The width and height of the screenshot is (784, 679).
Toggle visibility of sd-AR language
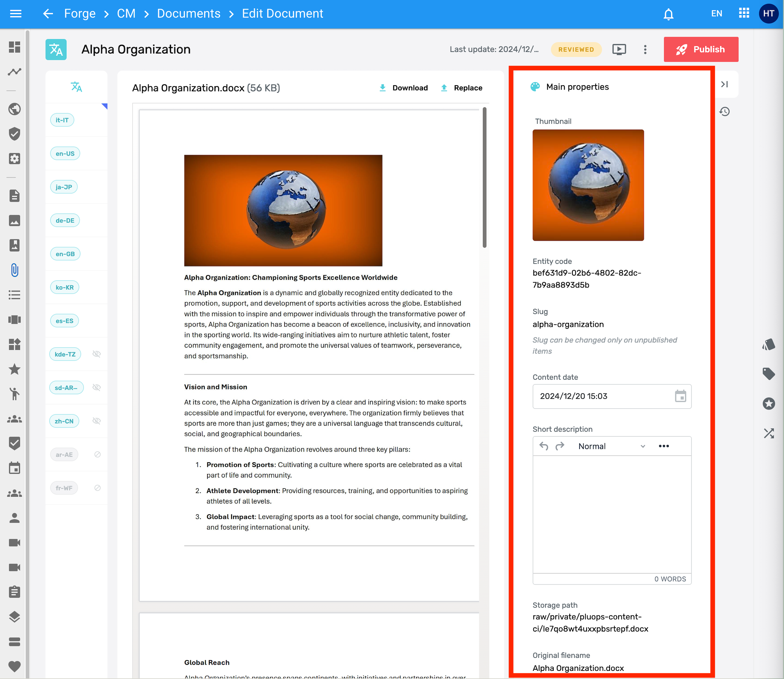pos(96,388)
